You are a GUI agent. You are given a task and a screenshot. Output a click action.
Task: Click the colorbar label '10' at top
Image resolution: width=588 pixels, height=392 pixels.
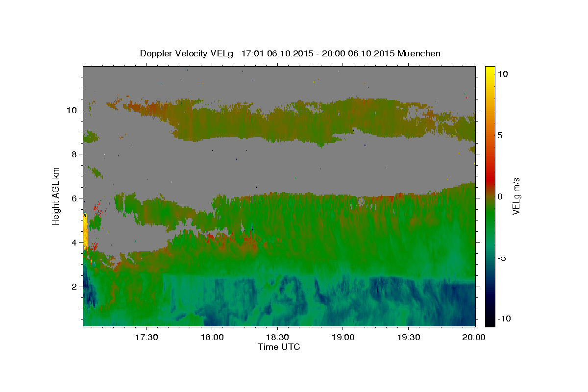[502, 73]
